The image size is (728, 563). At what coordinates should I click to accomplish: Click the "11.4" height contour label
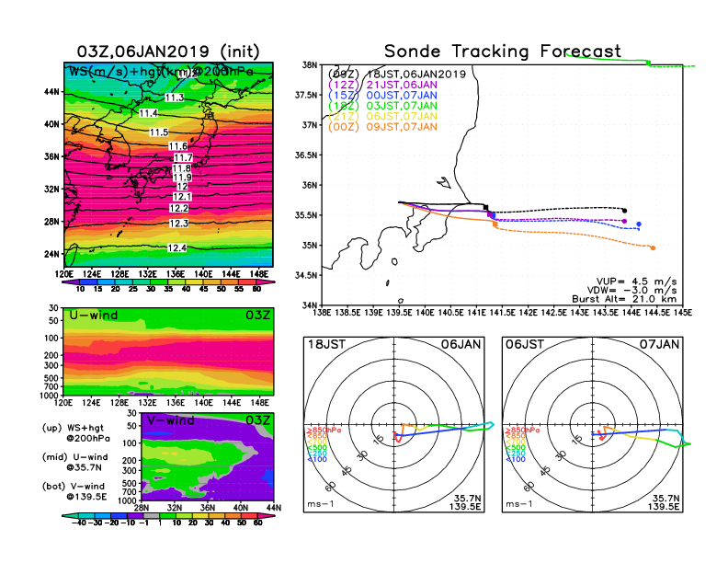point(149,113)
